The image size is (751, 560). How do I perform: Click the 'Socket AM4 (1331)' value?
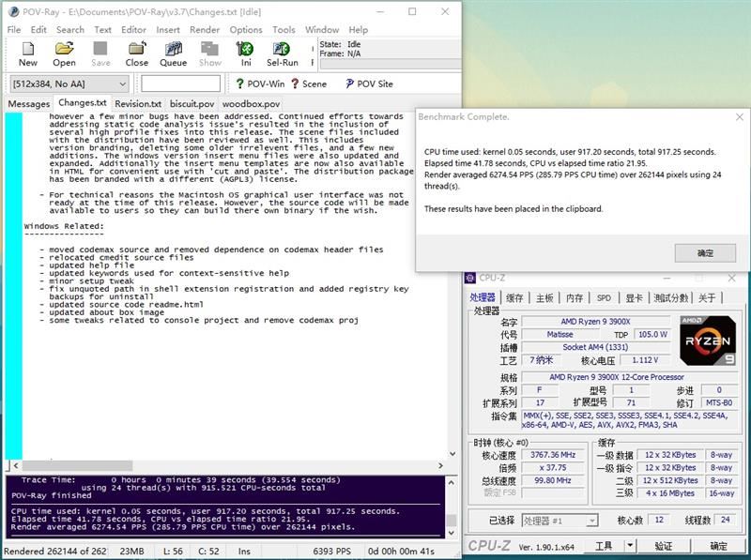tap(595, 347)
